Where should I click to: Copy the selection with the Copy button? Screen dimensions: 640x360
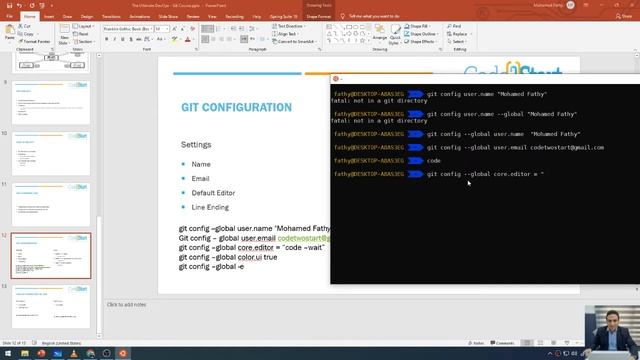pos(26,34)
